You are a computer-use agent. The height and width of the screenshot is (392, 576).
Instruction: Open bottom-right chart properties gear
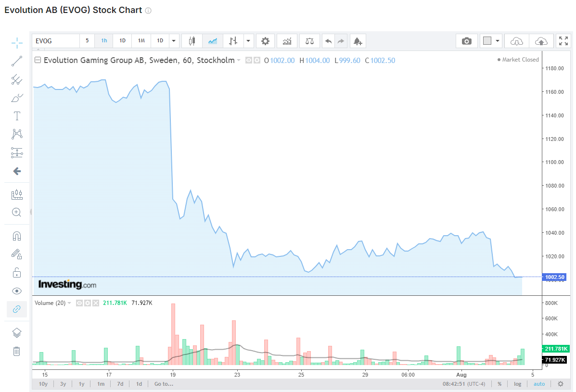[x=561, y=384]
